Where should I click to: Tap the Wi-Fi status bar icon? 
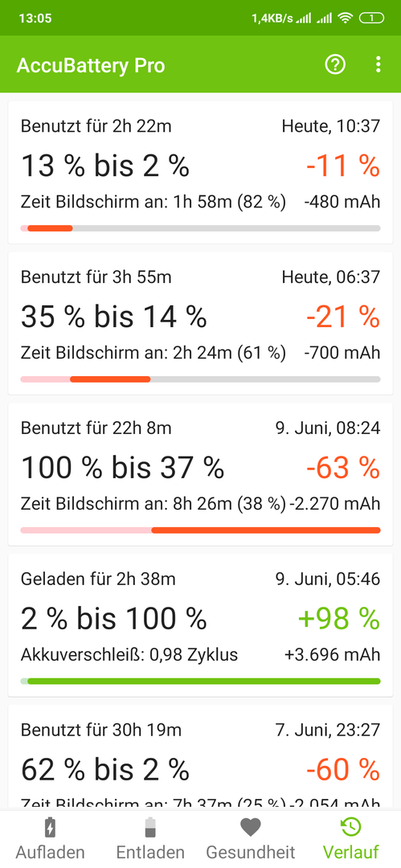[346, 18]
